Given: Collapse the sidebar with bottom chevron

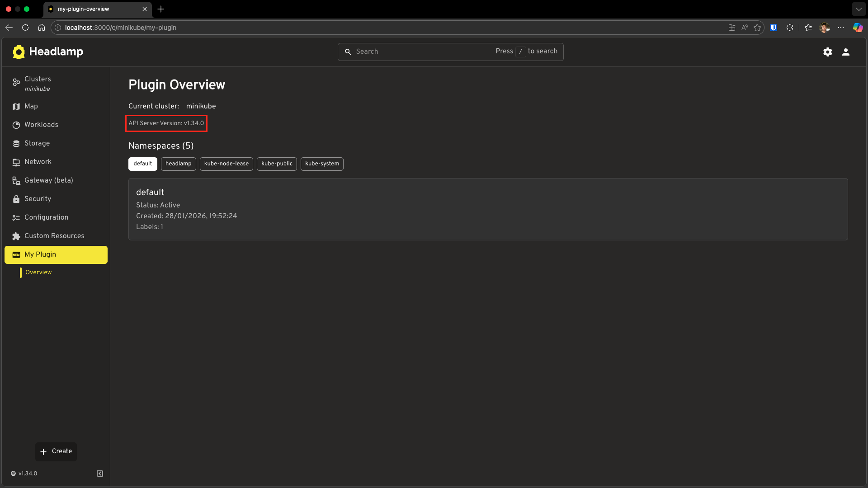Looking at the screenshot, I should (x=99, y=473).
